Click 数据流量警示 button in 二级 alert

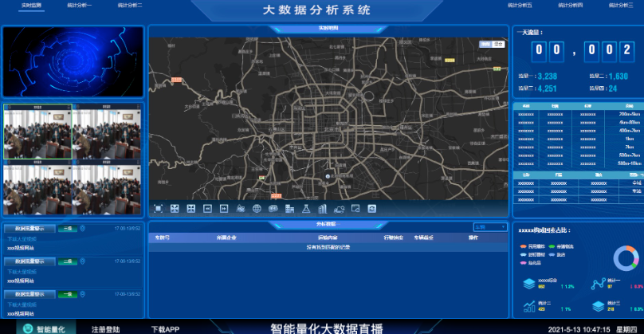(x=29, y=261)
